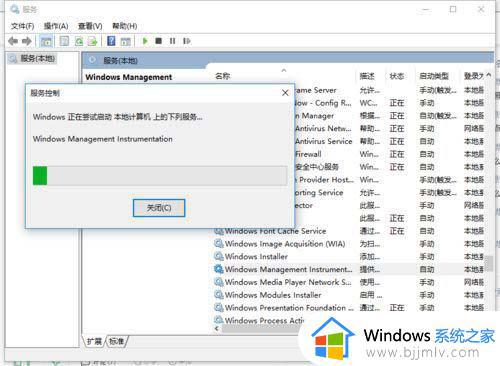Click Windows Presentation Foundation gear icon
500x366 pixels.
(219, 307)
